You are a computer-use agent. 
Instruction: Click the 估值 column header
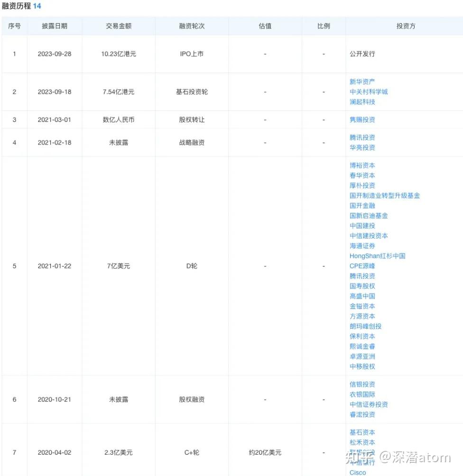[x=265, y=26]
